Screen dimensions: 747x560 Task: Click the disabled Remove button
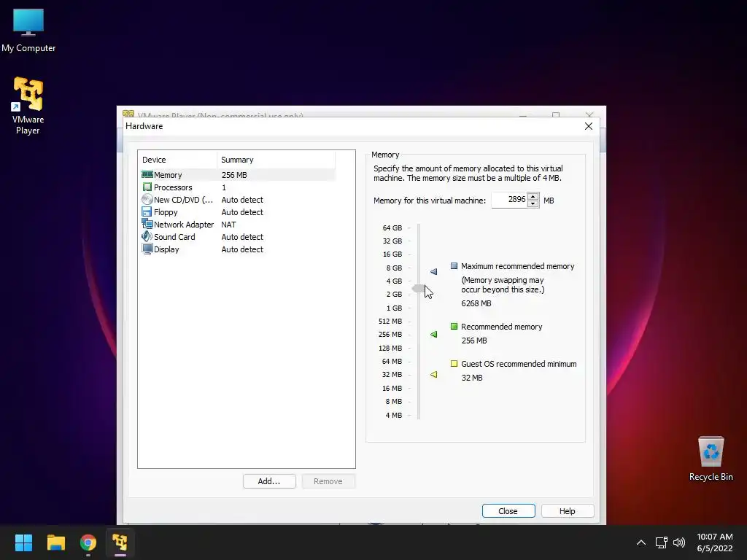(328, 481)
